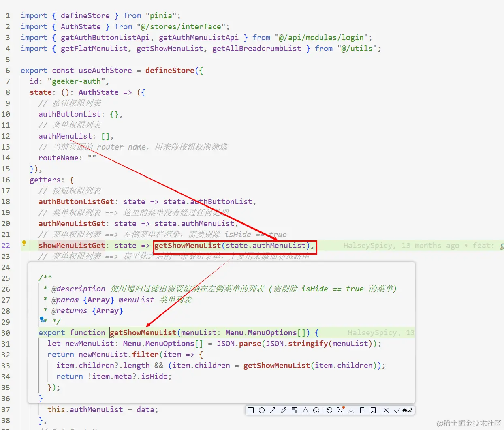Click authButtonList on line 10

(x=70, y=114)
